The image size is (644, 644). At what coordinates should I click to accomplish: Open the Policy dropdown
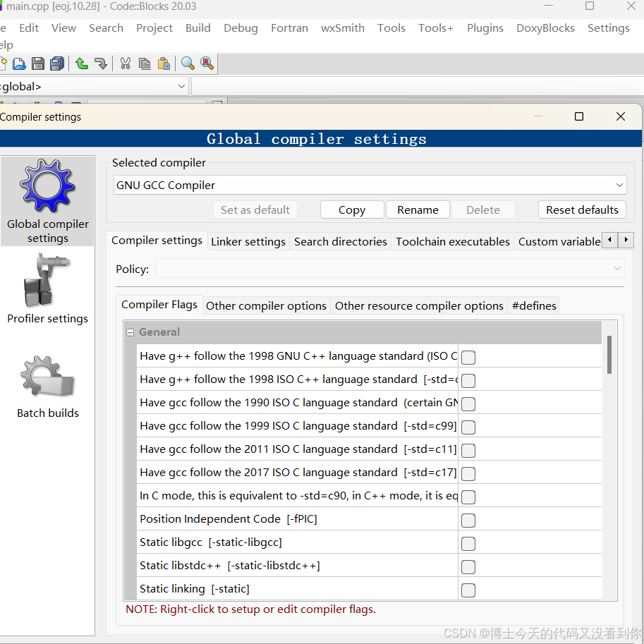tap(390, 269)
